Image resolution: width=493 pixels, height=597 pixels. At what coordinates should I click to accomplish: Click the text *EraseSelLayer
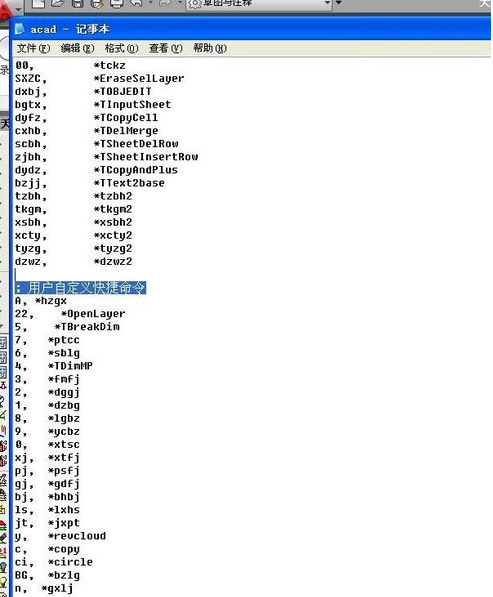(139, 78)
